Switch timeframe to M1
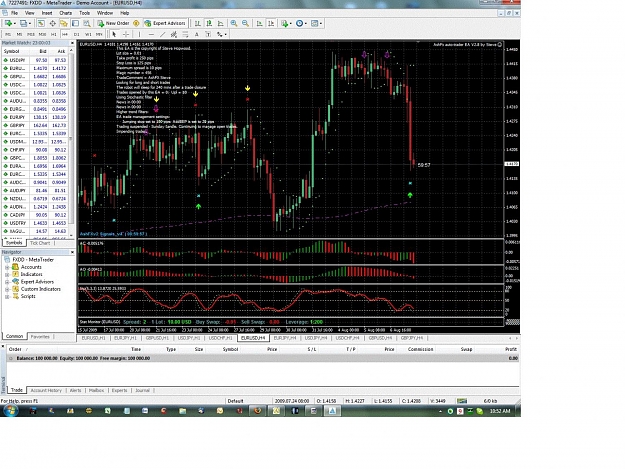The image size is (625, 469). point(8,35)
